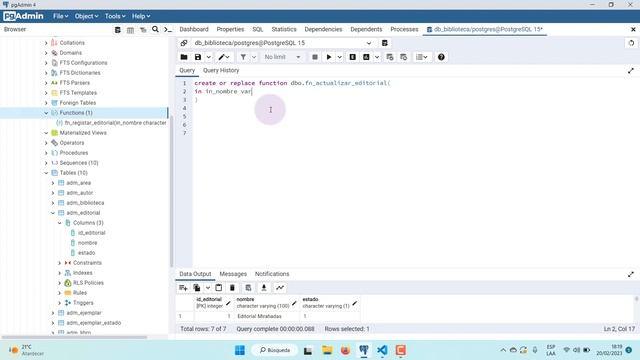Delete selected rows trash icon
Viewport: 640px width, 360px height.
pos(232,288)
